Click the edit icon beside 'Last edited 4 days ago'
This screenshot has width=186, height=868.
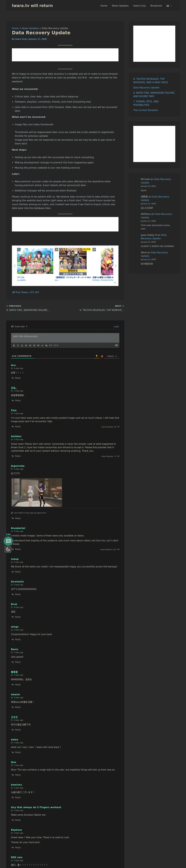pos(12,513)
